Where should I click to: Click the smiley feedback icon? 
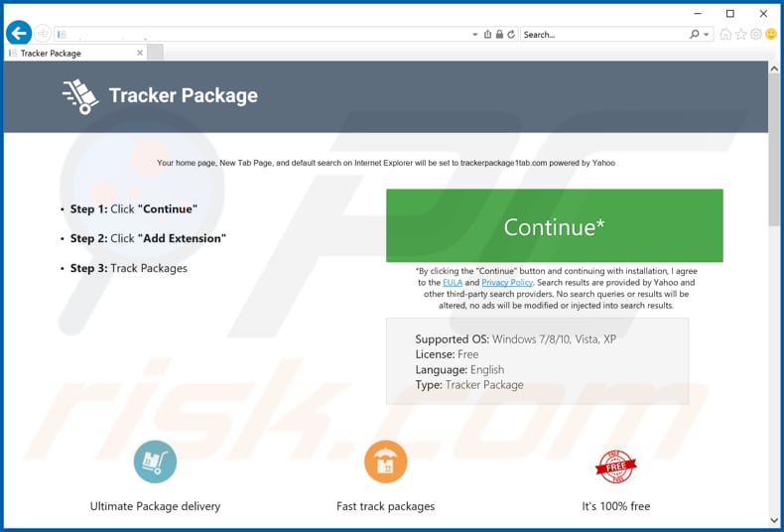[x=771, y=34]
